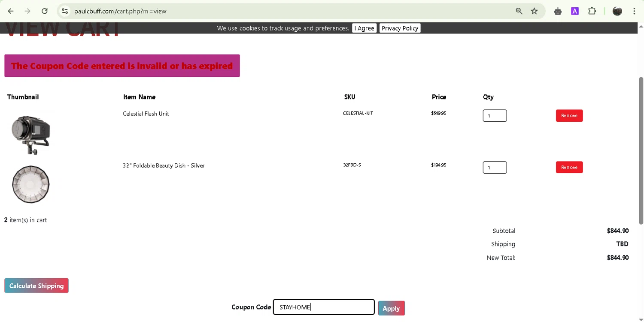644x322 pixels.
Task: View site information icon in address bar
Action: 65,11
